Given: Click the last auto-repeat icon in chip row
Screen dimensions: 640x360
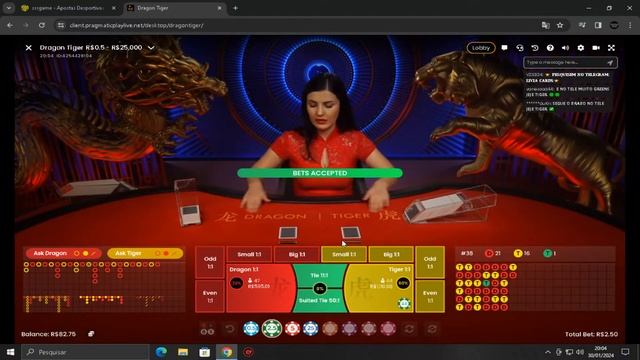Looking at the screenshot, I should pos(432,329).
